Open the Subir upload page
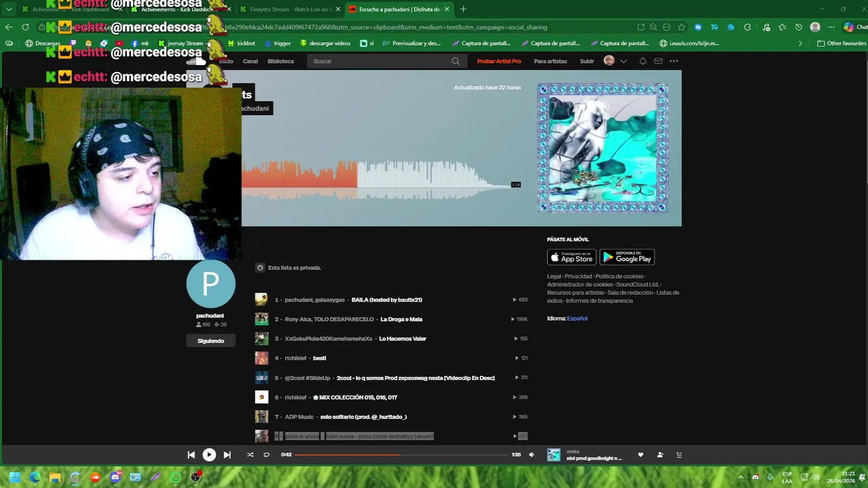This screenshot has height=488, width=868. 587,61
